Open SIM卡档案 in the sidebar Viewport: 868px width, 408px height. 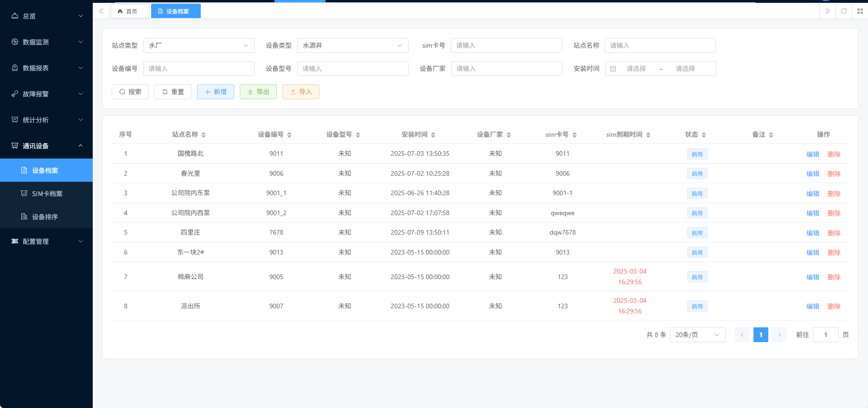(47, 194)
